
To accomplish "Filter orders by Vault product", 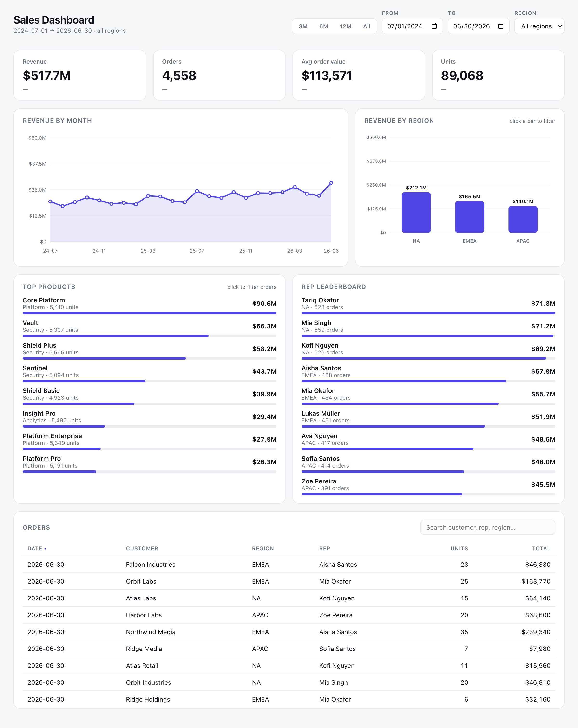I will point(149,328).
